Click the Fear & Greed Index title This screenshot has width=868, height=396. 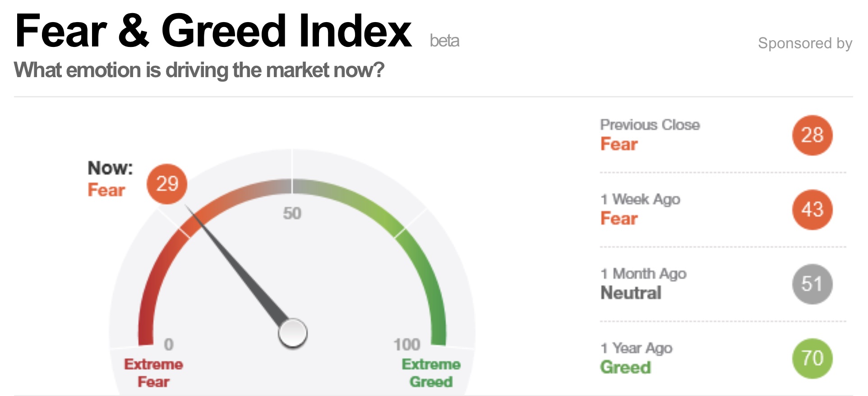[213, 31]
